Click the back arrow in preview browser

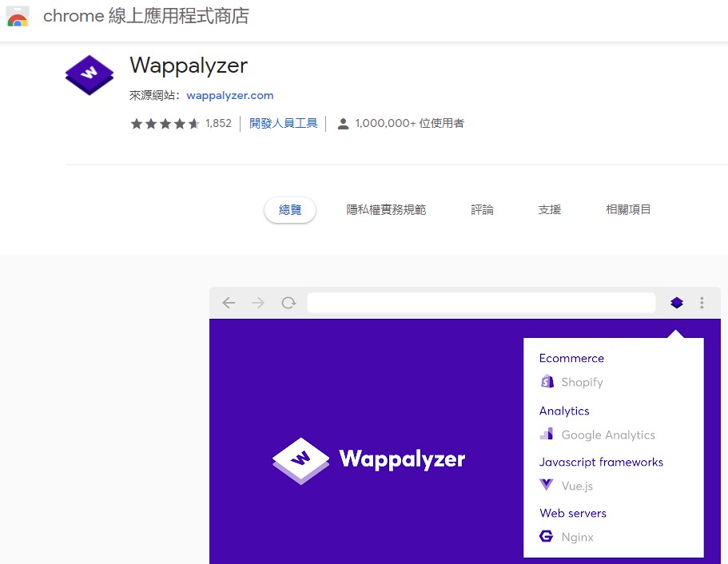229,303
